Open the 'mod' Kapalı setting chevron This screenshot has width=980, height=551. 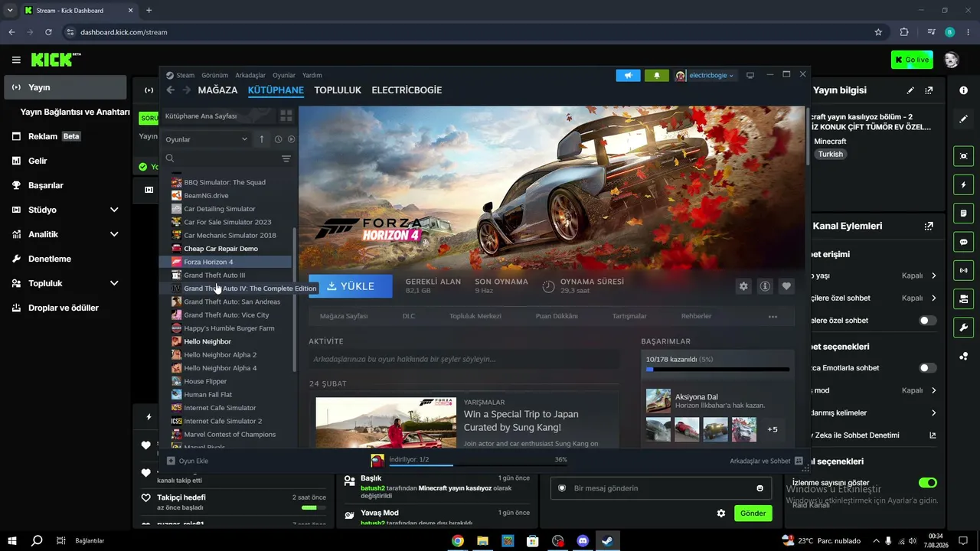click(933, 390)
